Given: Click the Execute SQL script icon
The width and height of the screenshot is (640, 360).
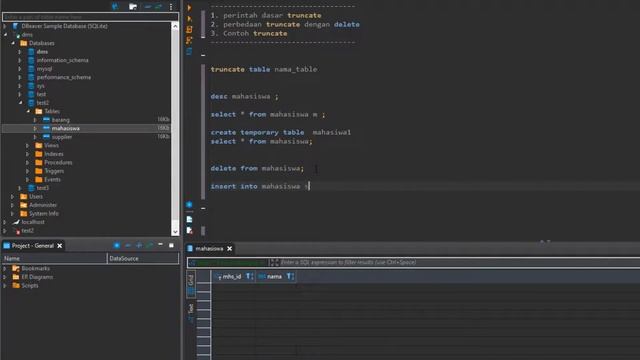Looking at the screenshot, I should [x=189, y=29].
